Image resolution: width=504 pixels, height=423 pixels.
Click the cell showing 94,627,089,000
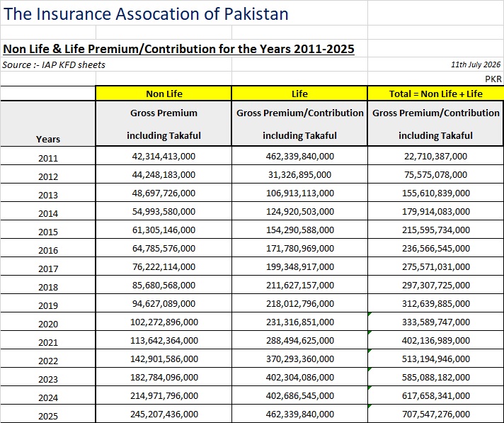tap(164, 303)
